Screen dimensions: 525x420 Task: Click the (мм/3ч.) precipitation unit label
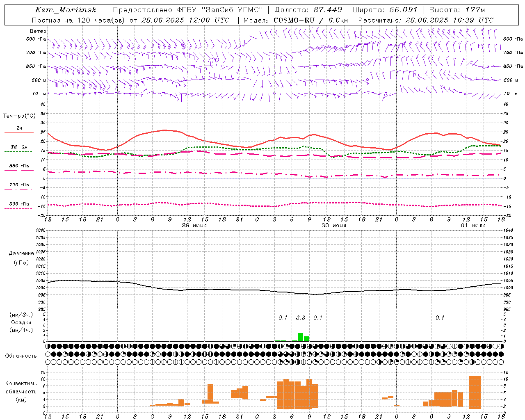tap(21, 315)
